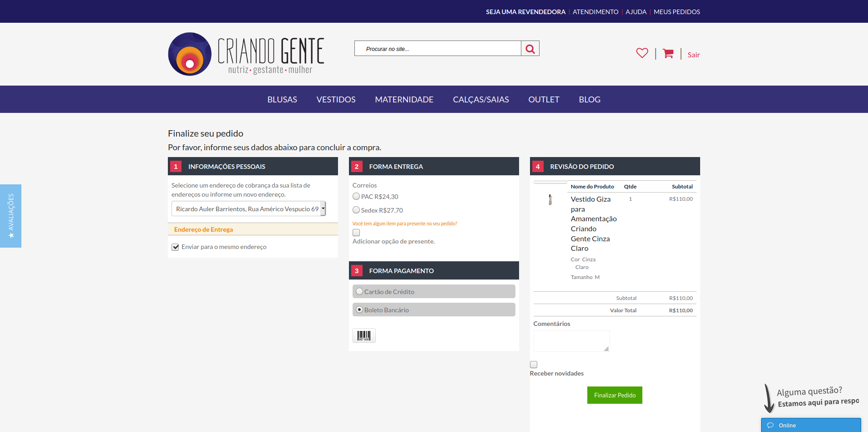This screenshot has height=432, width=868.
Task: Choose Cartão de Crédito payment
Action: point(359,291)
